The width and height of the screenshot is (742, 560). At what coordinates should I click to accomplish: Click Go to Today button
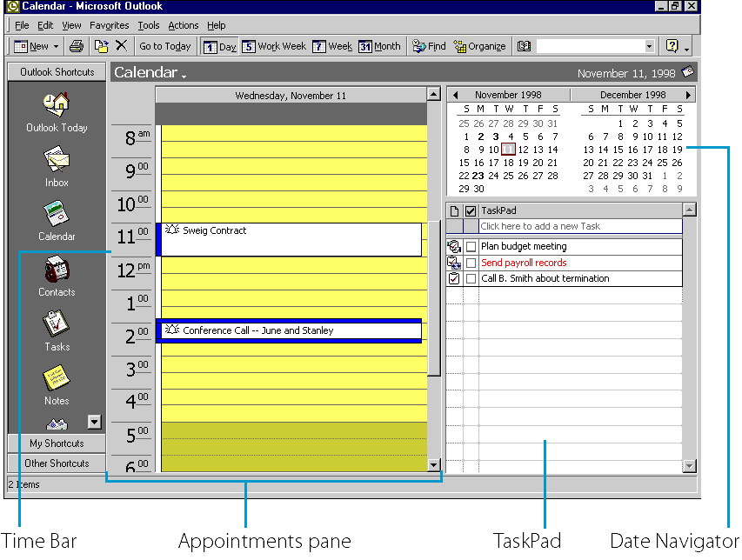[165, 46]
